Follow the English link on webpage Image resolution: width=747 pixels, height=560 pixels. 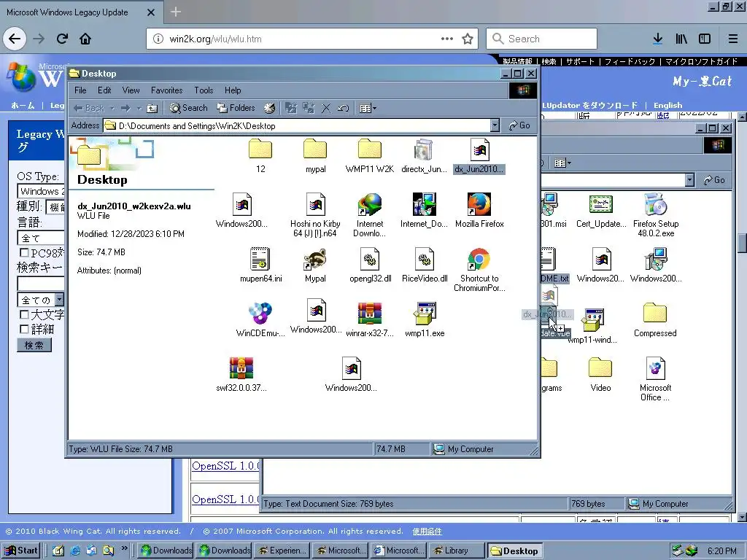[x=668, y=105]
